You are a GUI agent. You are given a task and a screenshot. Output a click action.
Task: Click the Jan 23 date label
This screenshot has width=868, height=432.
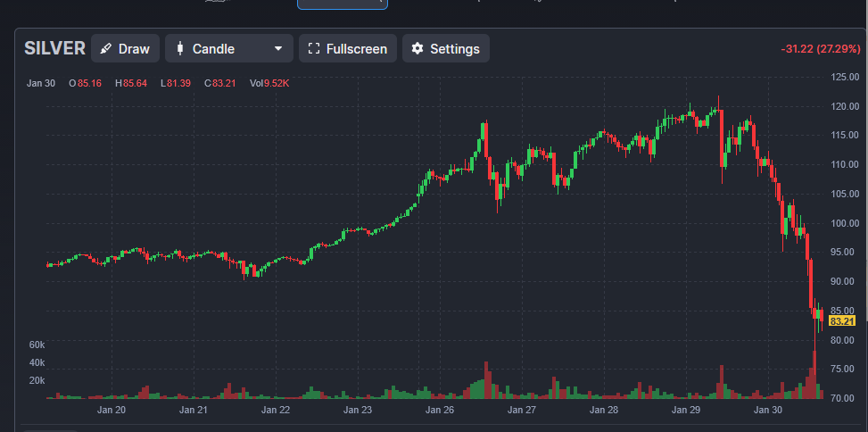coord(358,411)
